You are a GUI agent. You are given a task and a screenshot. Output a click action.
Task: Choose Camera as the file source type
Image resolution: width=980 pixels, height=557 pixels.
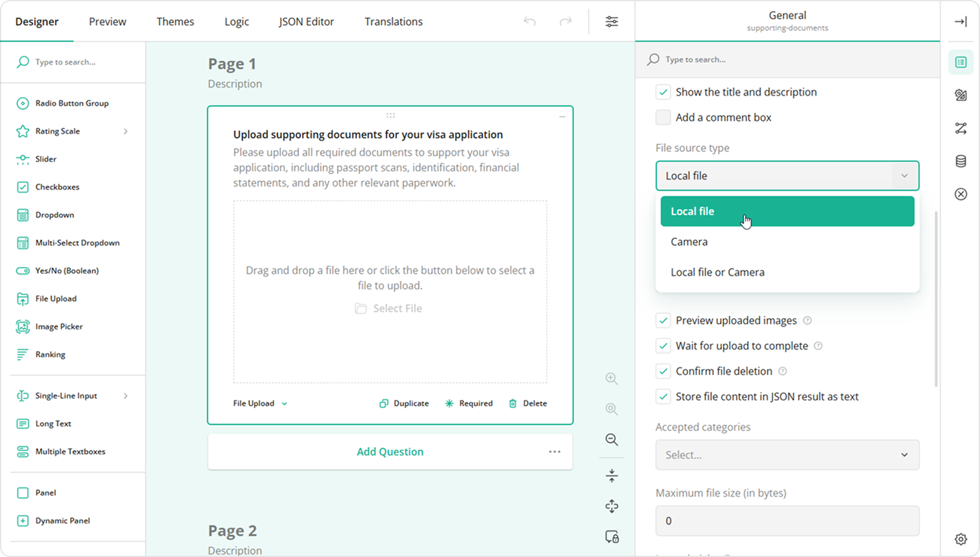tap(689, 242)
